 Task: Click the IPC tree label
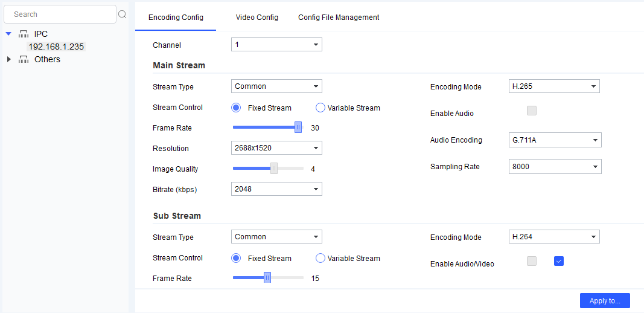[41, 34]
